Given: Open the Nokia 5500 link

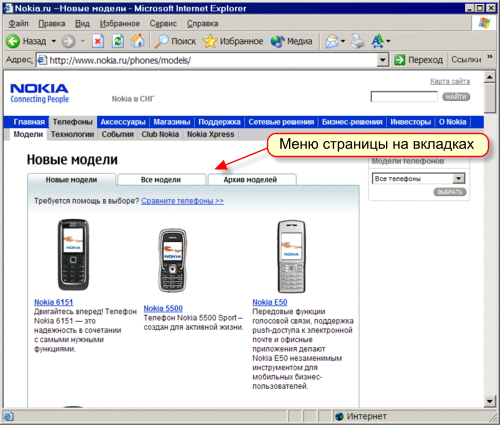Looking at the screenshot, I should (163, 309).
